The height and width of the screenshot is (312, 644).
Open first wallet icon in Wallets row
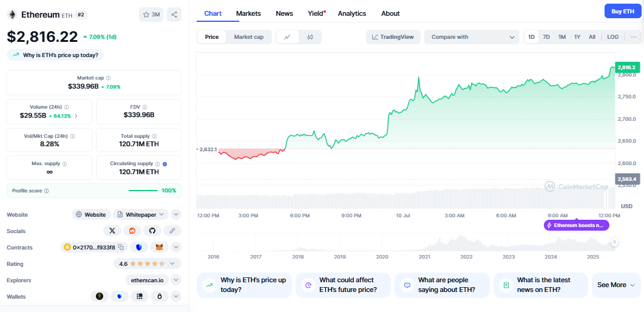(x=100, y=296)
